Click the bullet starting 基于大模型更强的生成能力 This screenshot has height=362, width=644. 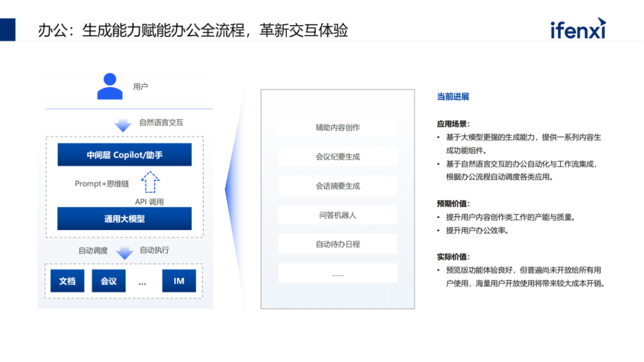[x=519, y=144]
